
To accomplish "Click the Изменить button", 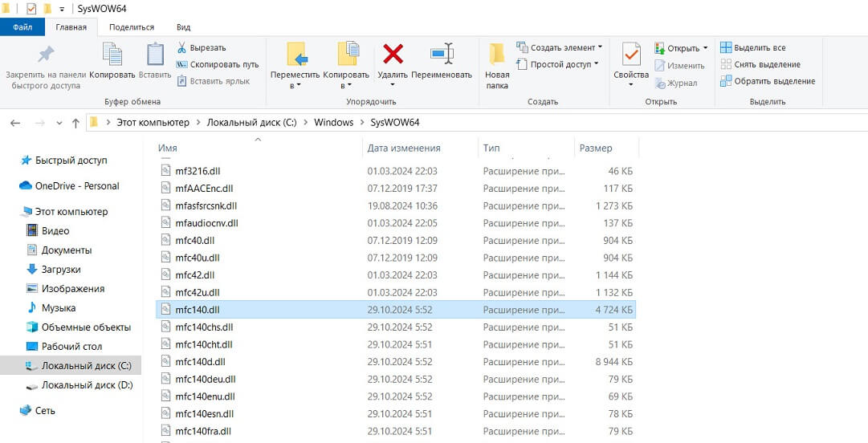I will pos(679,66).
